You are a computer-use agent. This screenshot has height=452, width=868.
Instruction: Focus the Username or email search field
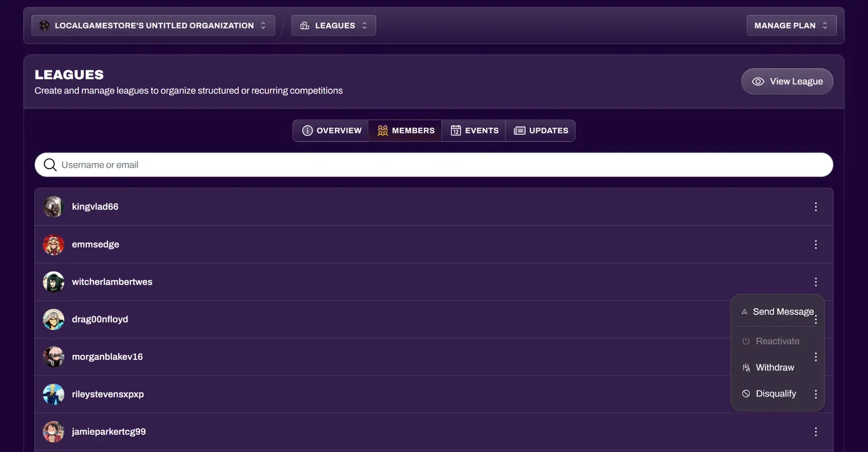pos(434,164)
